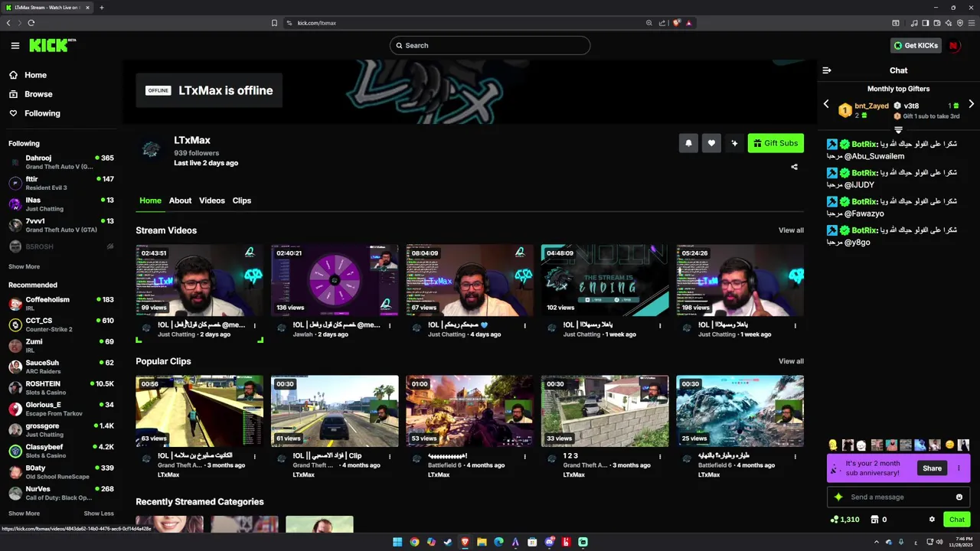The height and width of the screenshot is (551, 980).
Task: Show previous top gifter arrow
Action: pos(826,104)
